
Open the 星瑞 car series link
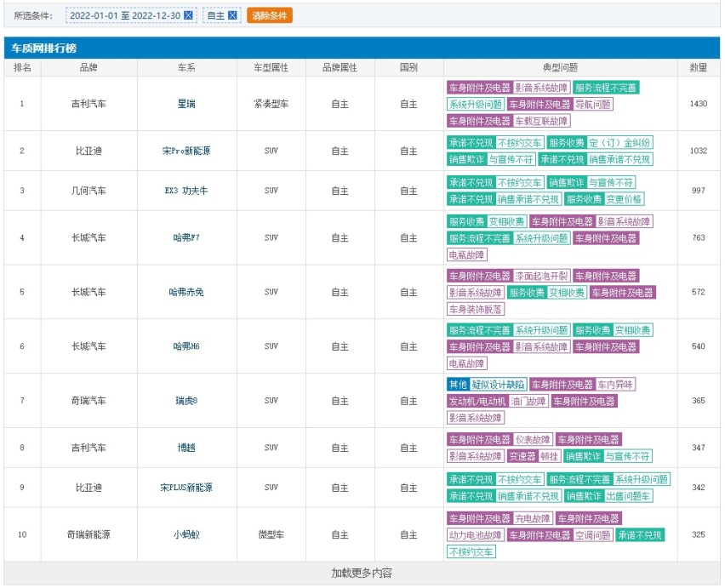pos(186,104)
